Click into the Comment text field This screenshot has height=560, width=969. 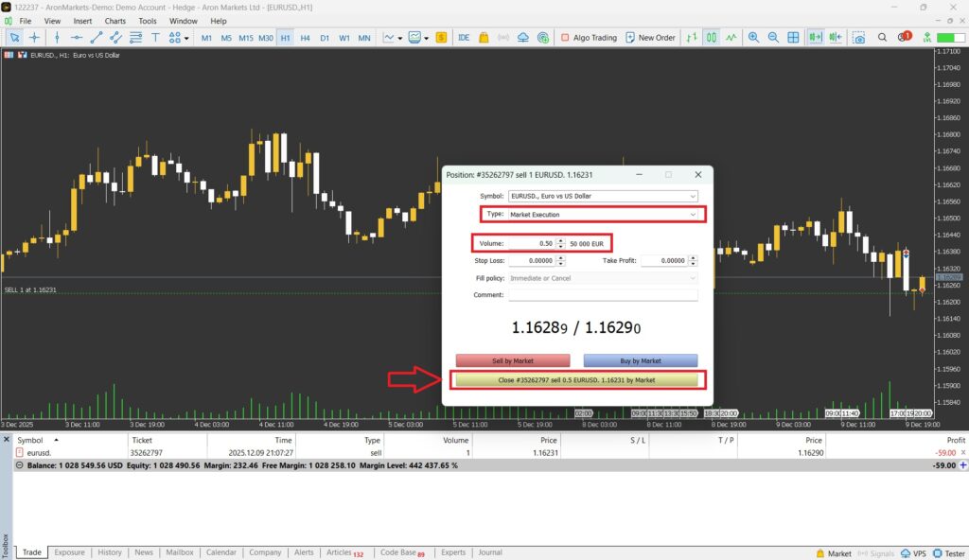coord(603,295)
